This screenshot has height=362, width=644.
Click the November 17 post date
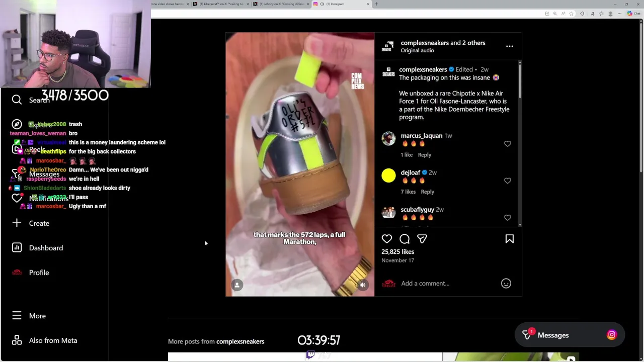point(397,260)
